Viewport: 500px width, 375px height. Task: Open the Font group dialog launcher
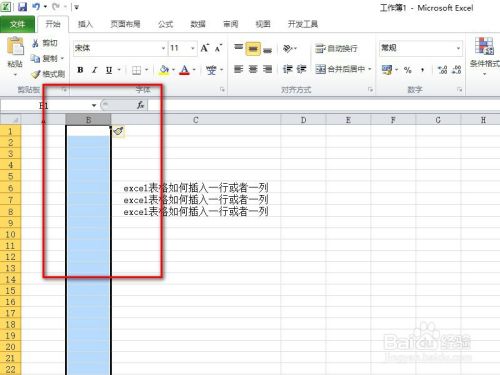(222, 90)
